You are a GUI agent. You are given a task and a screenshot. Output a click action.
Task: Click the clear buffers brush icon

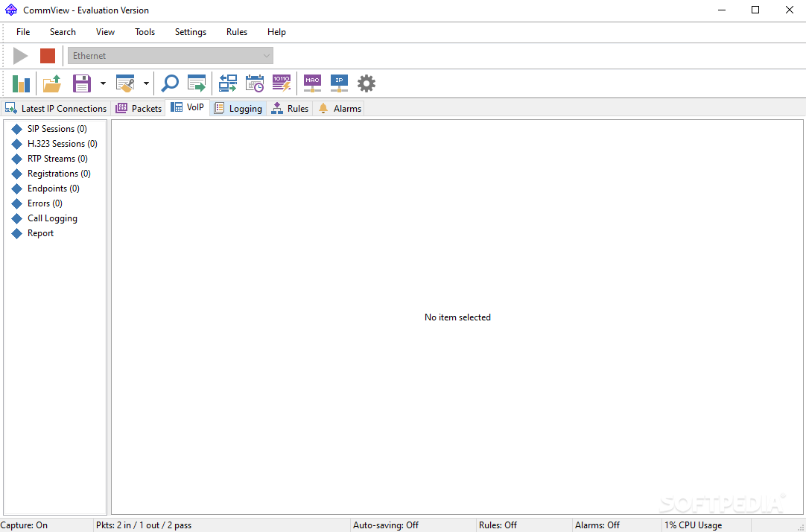pos(125,83)
